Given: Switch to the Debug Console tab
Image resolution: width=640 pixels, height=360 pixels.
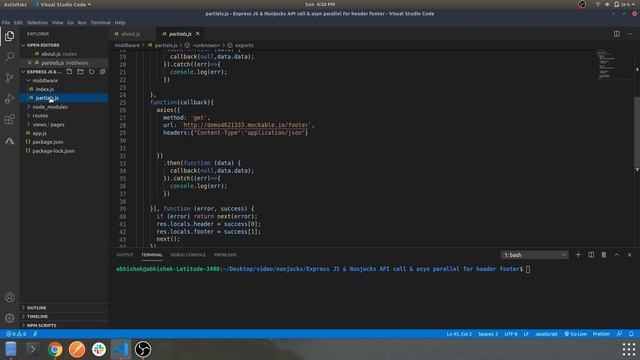Looking at the screenshot, I should click(x=188, y=255).
